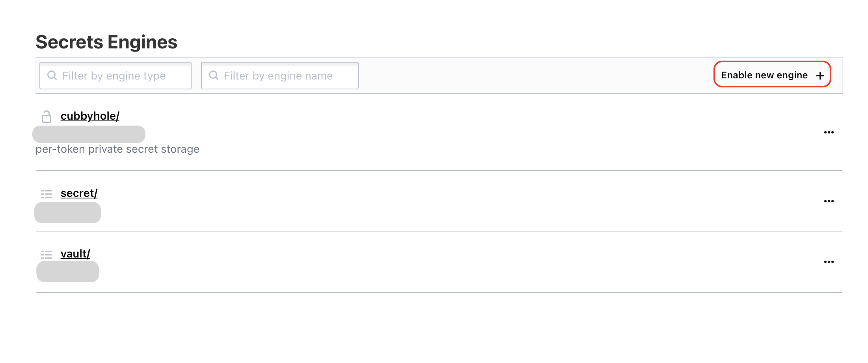This screenshot has width=868, height=363.
Task: Click the gray badge under secret/
Action: pyautogui.click(x=67, y=213)
